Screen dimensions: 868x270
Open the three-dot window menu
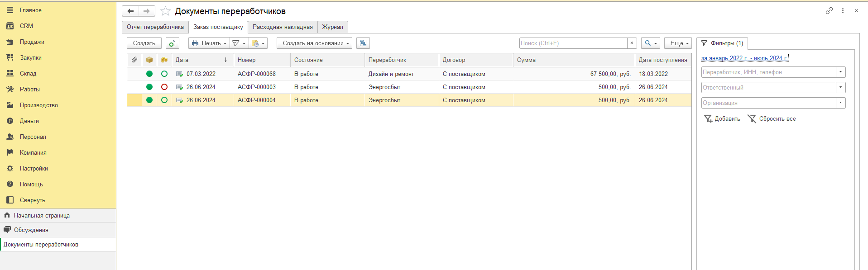[x=843, y=10]
